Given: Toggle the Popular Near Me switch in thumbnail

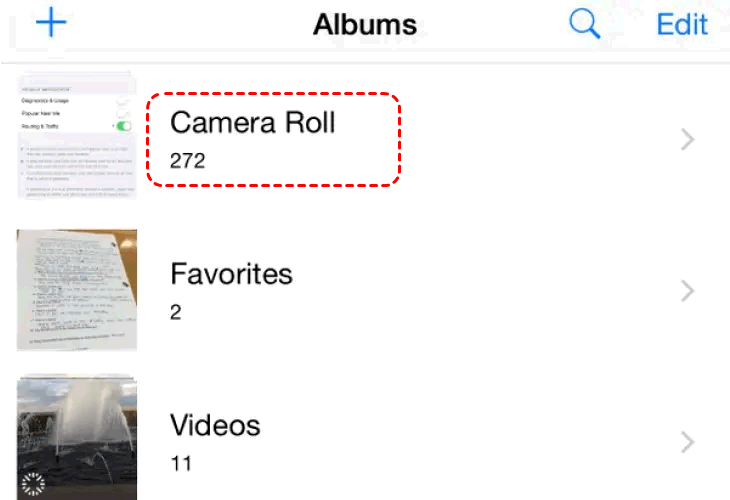Looking at the screenshot, I should point(123,114).
